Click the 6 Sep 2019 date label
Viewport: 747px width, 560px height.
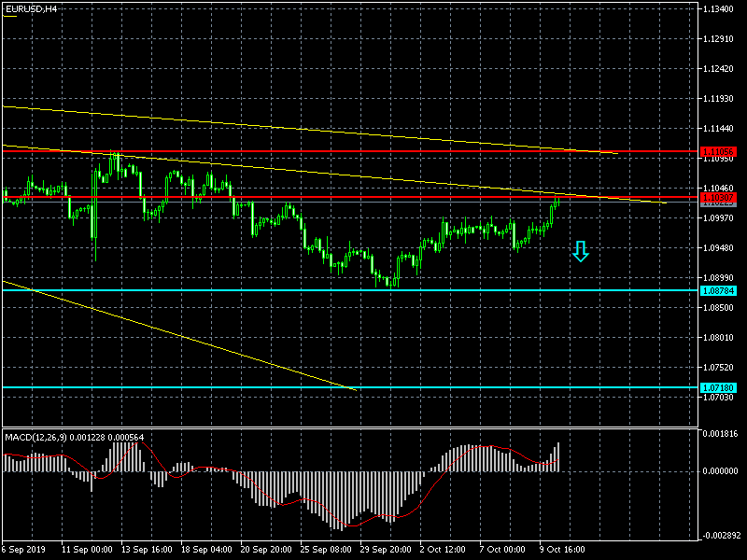[22, 550]
